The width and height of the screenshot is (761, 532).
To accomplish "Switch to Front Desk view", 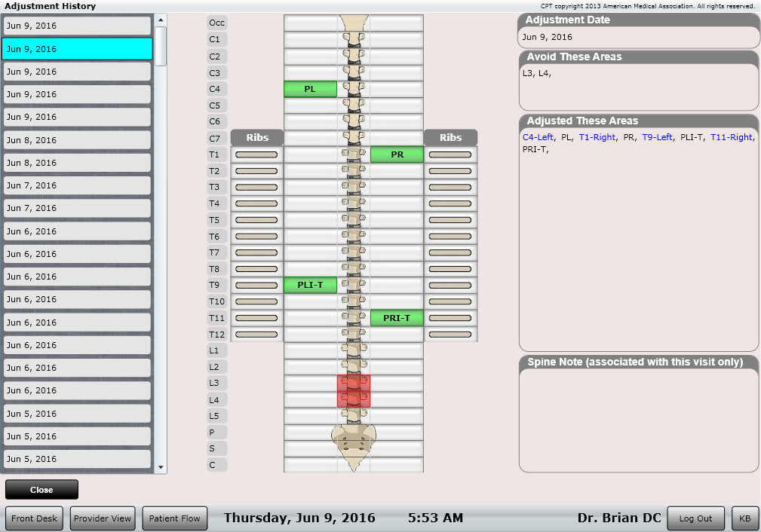I will pos(35,518).
